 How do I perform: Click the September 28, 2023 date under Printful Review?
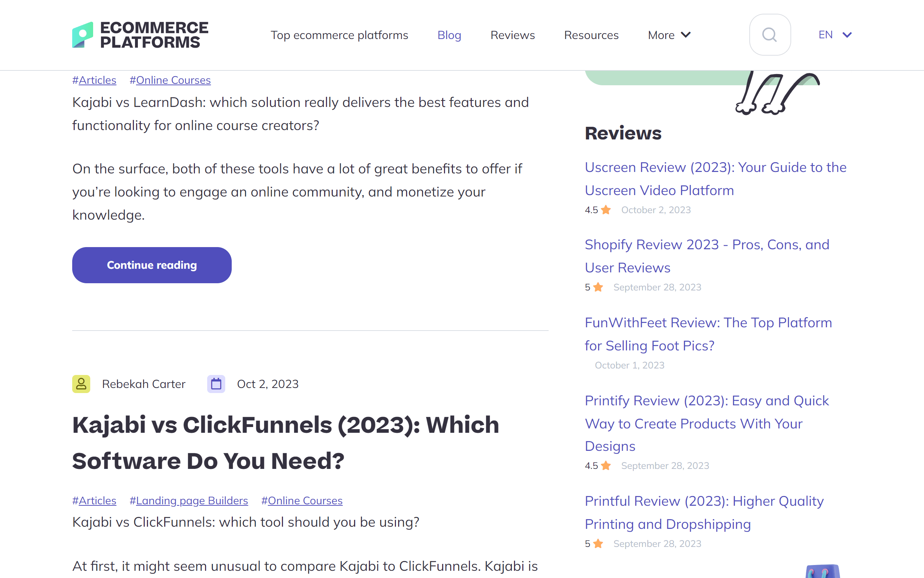(658, 544)
